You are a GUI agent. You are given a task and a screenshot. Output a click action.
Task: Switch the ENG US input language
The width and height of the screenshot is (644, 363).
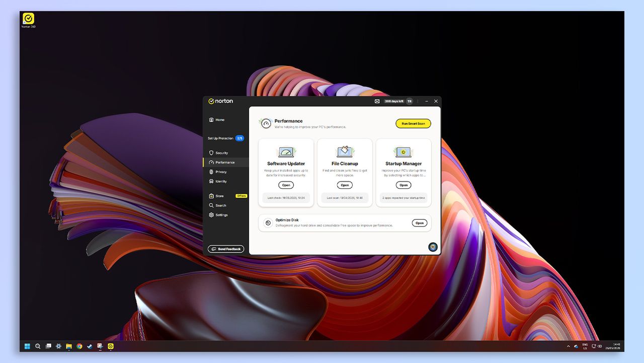[x=585, y=346]
